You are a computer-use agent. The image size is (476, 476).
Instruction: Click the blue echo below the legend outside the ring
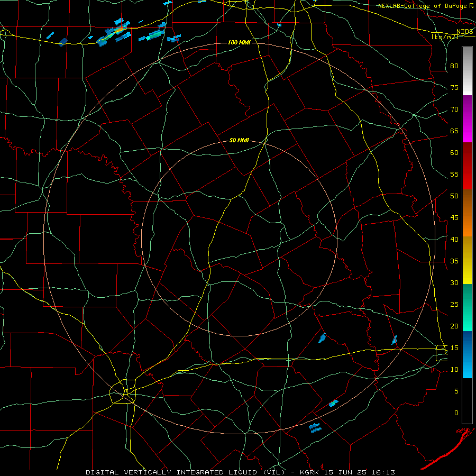(x=315, y=427)
